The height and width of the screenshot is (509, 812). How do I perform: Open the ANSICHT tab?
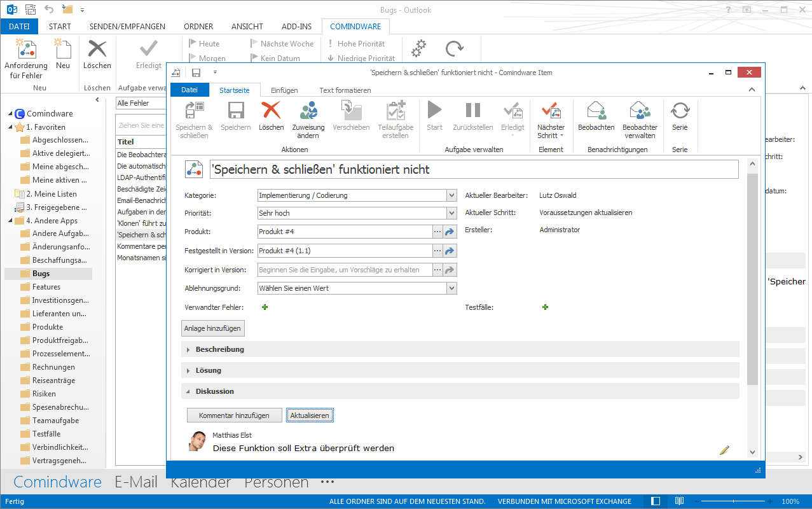click(x=247, y=27)
